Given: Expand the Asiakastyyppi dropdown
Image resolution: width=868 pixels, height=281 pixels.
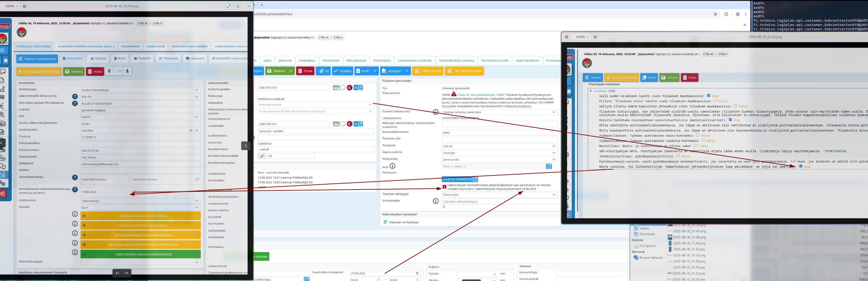Looking at the screenshot, I should (140, 90).
